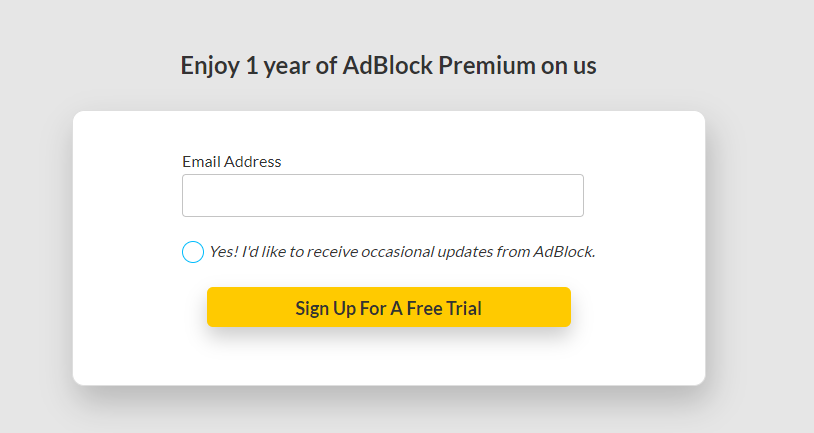Click the word "Enjoy" in the page heading
The height and width of the screenshot is (433, 814).
210,66
